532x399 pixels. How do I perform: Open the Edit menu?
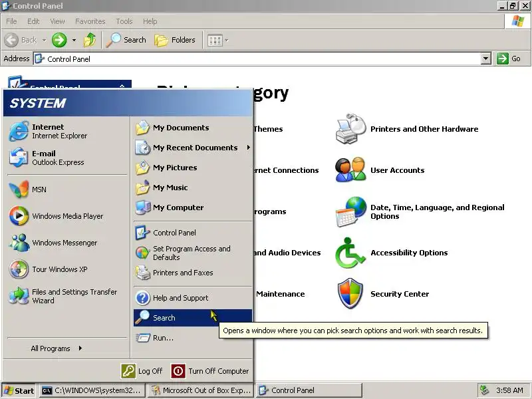click(x=33, y=21)
